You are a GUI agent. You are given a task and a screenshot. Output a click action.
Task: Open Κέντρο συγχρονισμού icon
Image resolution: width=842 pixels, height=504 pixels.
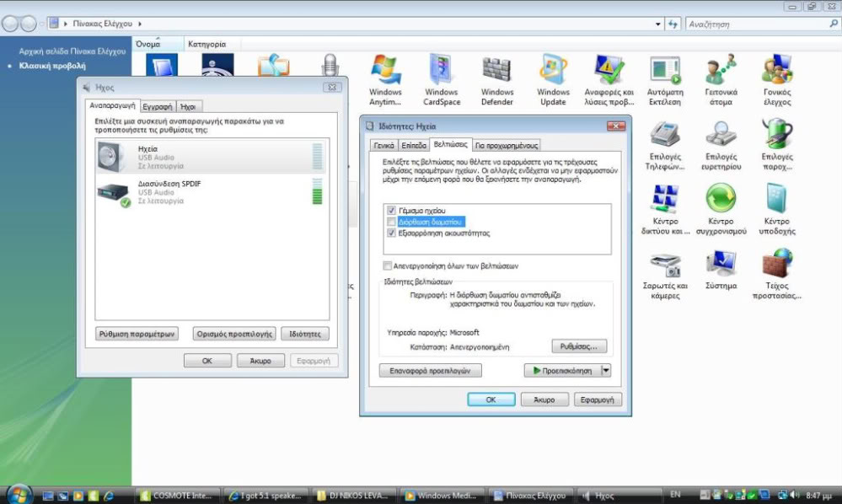tap(721, 202)
